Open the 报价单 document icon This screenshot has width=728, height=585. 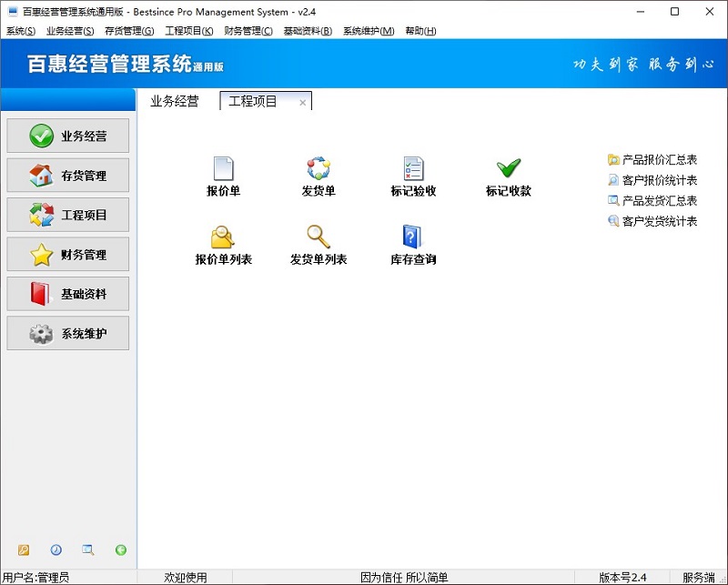pyautogui.click(x=223, y=168)
